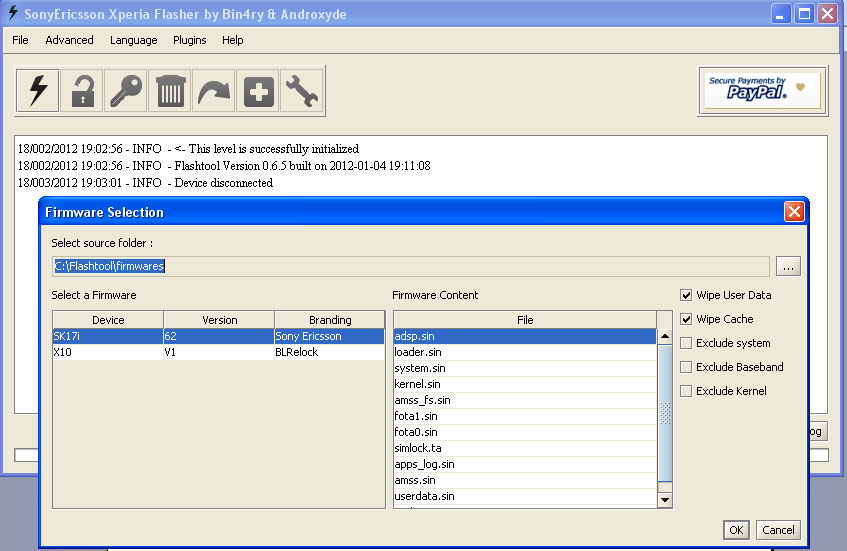Select simlock.ta in firmware content
847x551 pixels.
525,448
